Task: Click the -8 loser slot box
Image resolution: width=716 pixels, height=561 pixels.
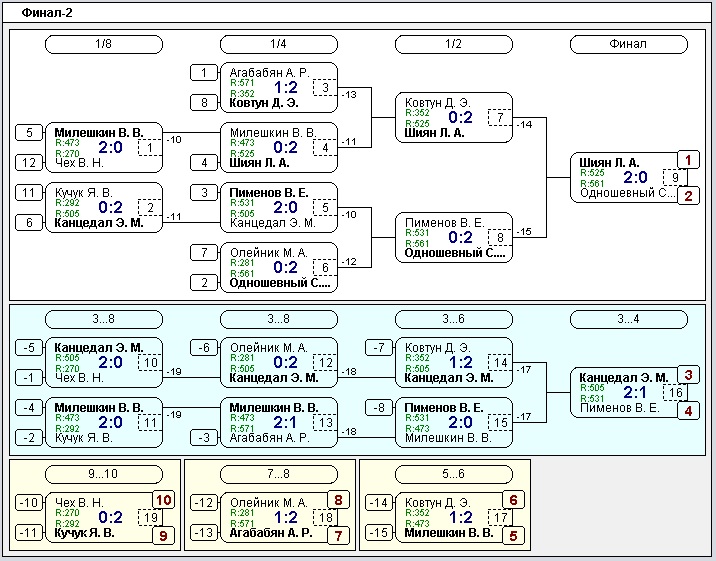Action: (x=379, y=407)
